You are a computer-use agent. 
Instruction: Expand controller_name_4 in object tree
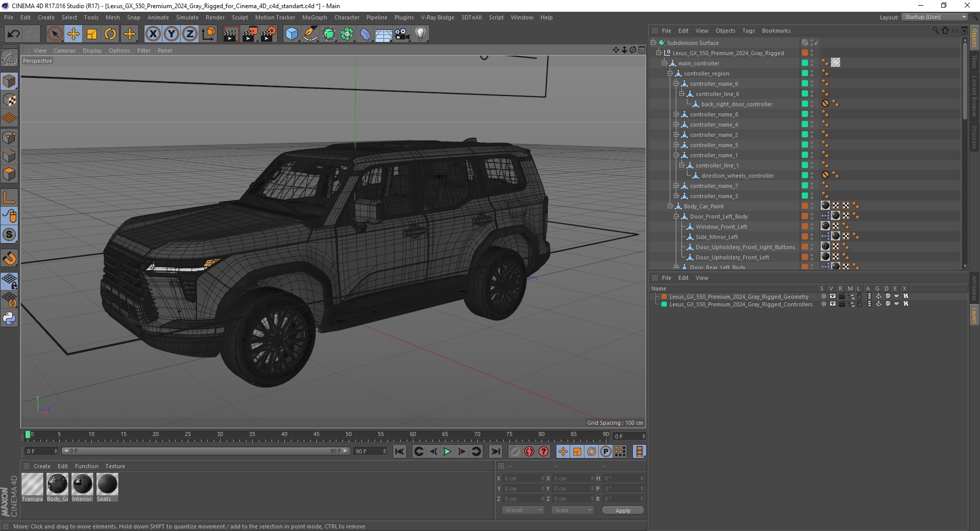coord(676,125)
